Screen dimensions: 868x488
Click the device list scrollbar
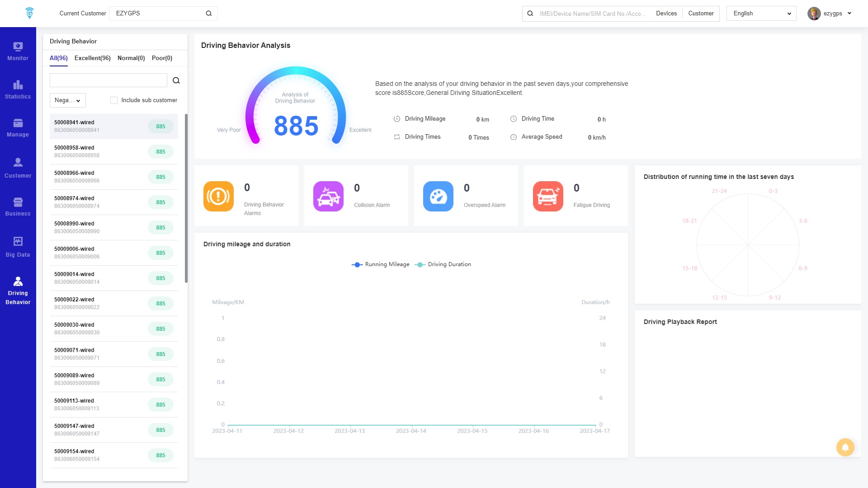point(186,199)
